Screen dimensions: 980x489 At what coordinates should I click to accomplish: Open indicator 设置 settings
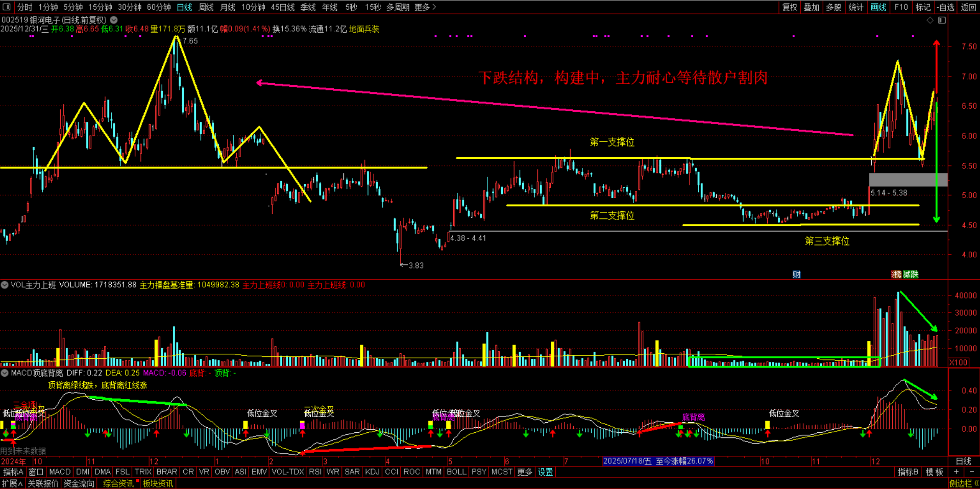[x=545, y=472]
